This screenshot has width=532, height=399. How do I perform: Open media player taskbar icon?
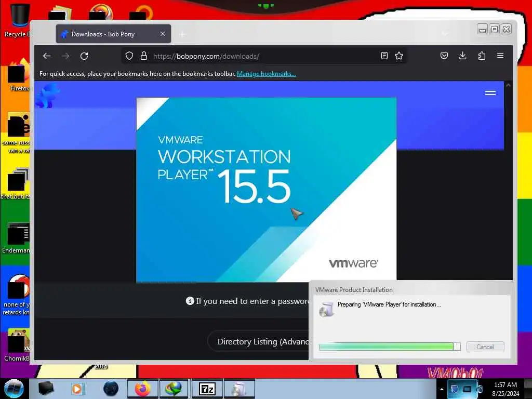[77, 389]
